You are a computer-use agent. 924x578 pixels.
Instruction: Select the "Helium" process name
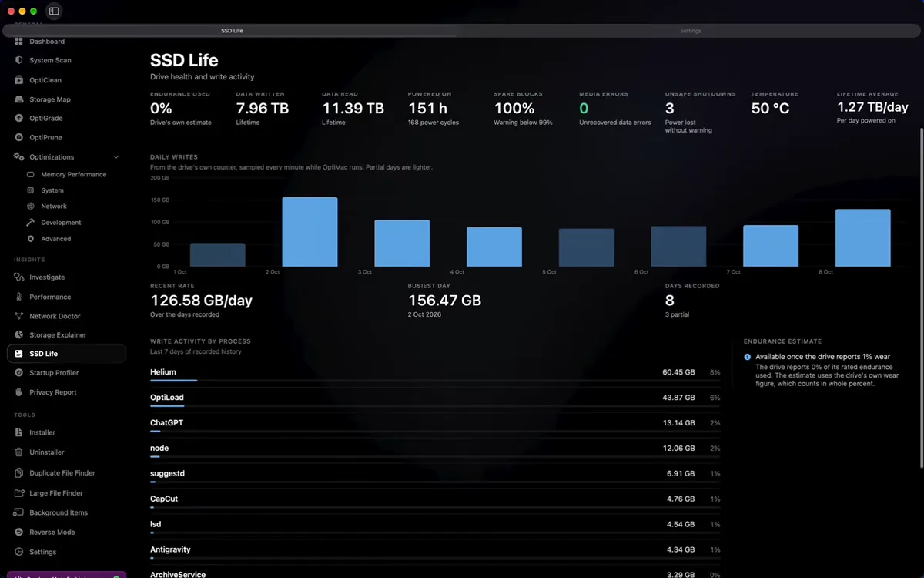coord(163,372)
